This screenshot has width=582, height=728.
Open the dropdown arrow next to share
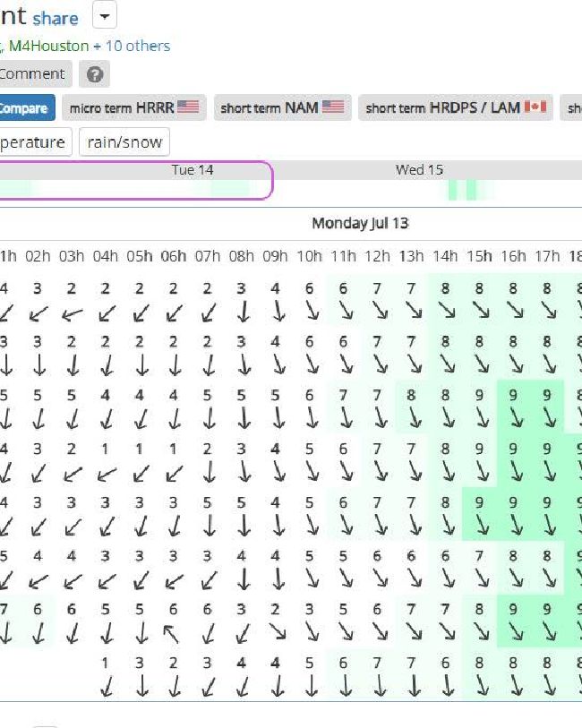105,16
